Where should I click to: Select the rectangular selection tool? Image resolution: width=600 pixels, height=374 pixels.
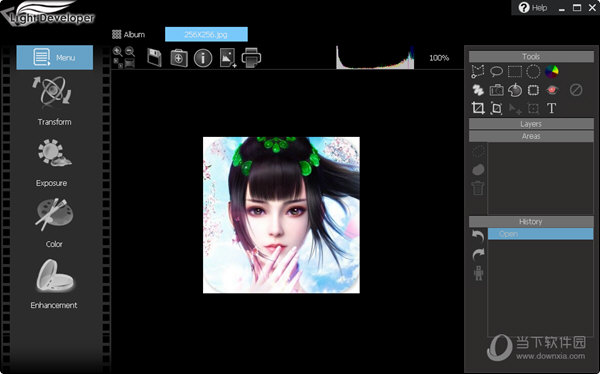coord(515,72)
